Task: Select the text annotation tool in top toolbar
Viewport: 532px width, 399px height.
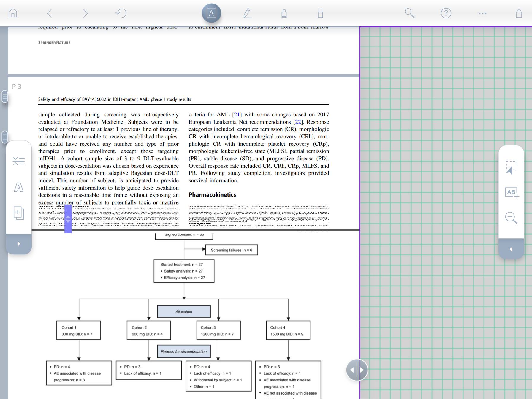Action: 211,13
